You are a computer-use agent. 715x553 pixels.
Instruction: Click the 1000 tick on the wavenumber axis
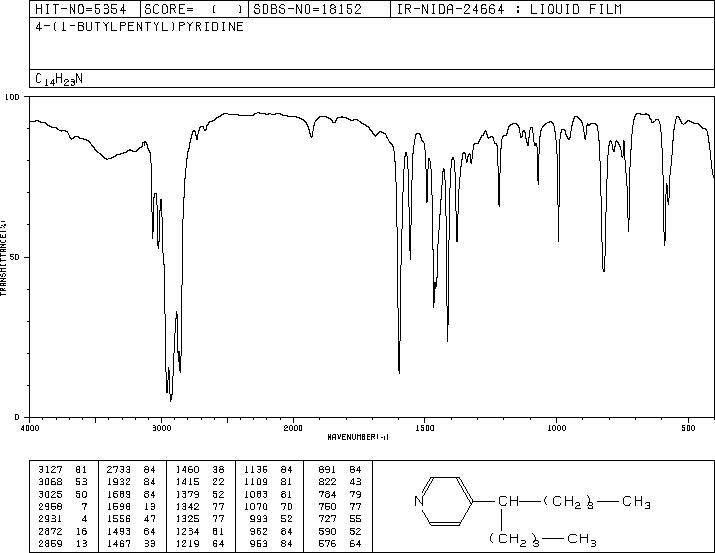556,428
